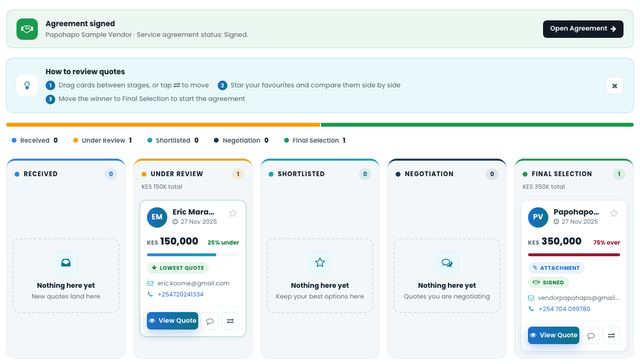Dismiss the How to review quotes tips

coord(614,86)
